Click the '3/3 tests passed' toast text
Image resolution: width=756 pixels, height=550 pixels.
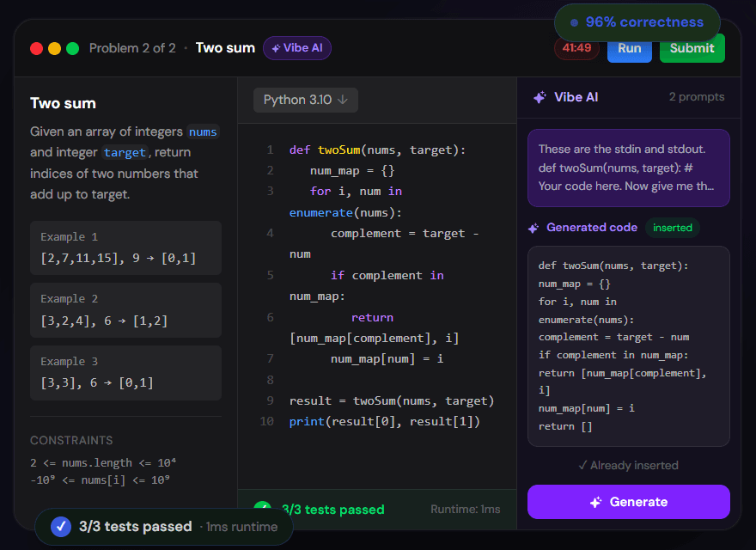point(136,526)
